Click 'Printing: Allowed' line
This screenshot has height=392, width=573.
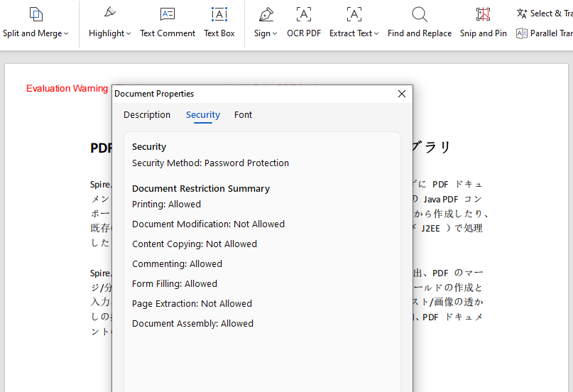[x=166, y=205]
